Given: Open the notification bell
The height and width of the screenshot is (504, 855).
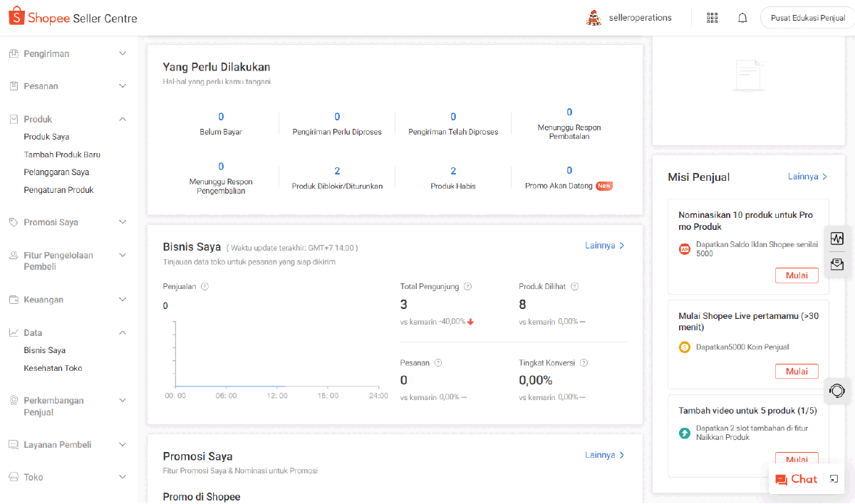Looking at the screenshot, I should point(742,18).
